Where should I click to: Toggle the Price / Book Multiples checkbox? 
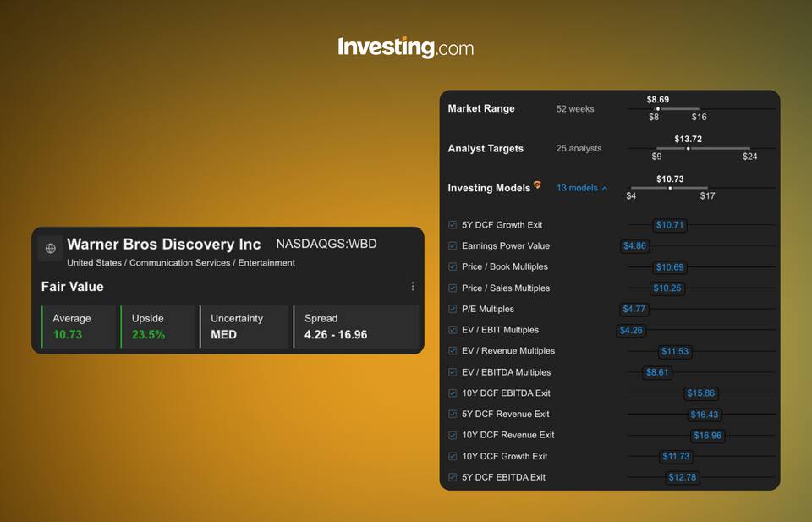pos(452,266)
